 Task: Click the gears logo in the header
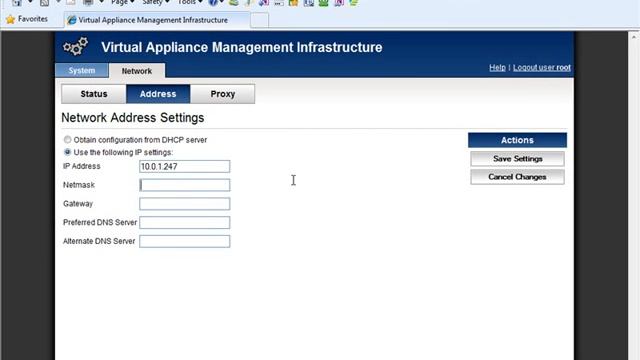click(76, 47)
